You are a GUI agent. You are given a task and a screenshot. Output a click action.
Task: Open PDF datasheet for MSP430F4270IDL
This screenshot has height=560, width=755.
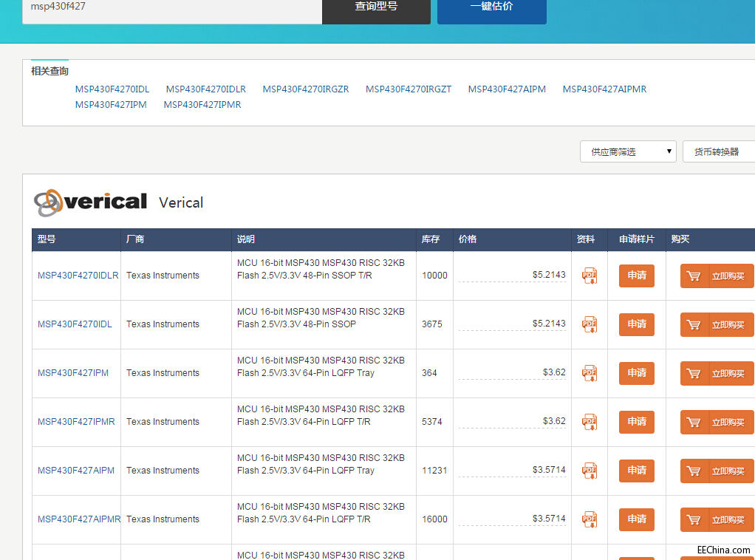590,324
